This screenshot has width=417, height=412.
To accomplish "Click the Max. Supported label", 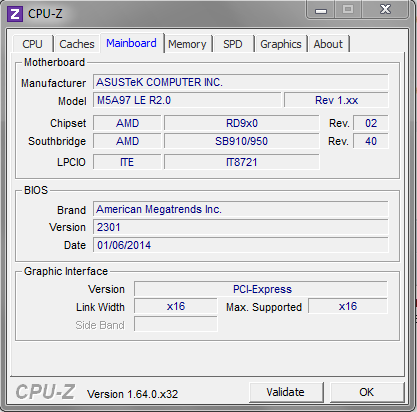I will click(x=264, y=307).
